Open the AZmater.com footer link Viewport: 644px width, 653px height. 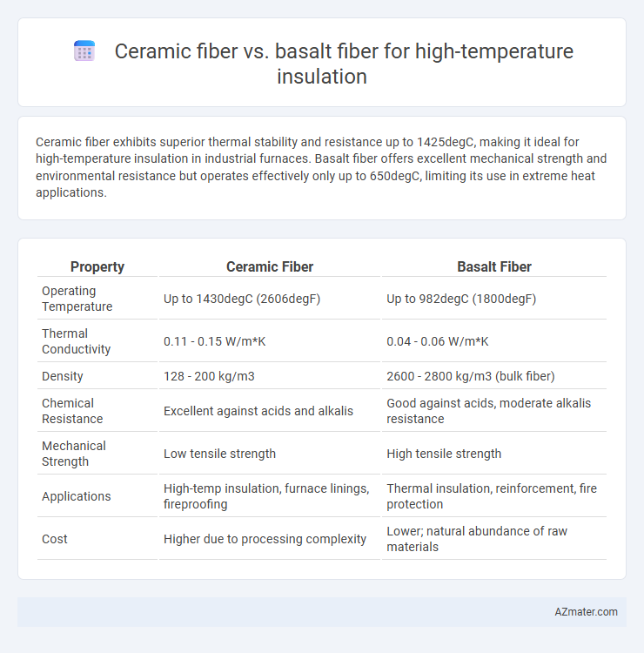coord(586,612)
